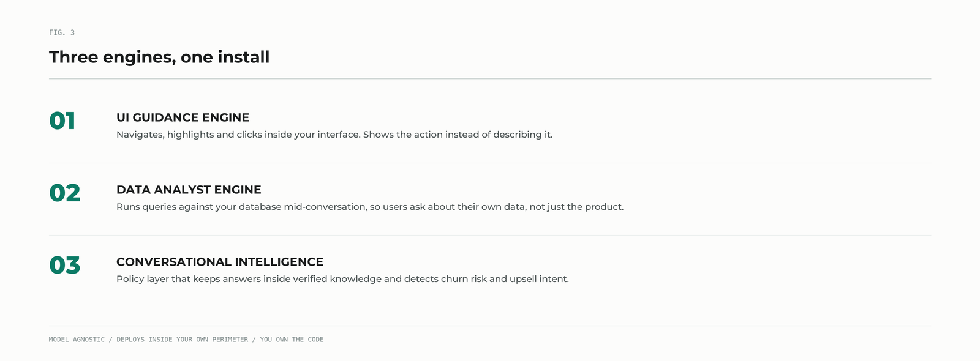Image resolution: width=980 pixels, height=361 pixels.
Task: Click the green 02 number
Action: pos(65,193)
